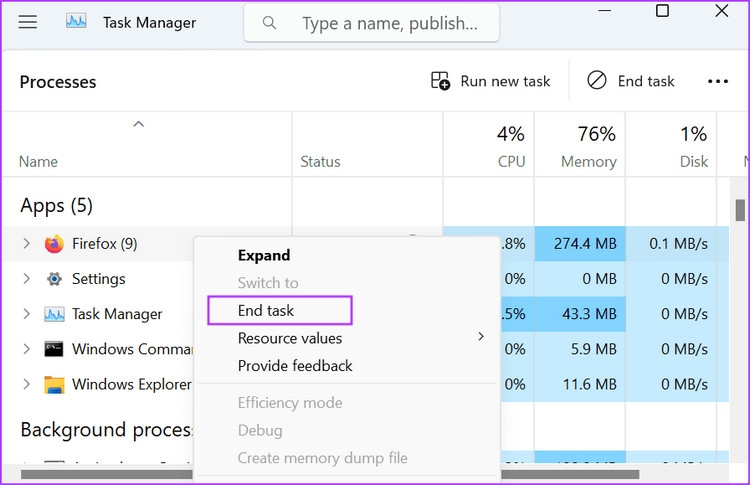Image resolution: width=750 pixels, height=485 pixels.
Task: Open the three-dot more options menu
Action: click(x=718, y=81)
